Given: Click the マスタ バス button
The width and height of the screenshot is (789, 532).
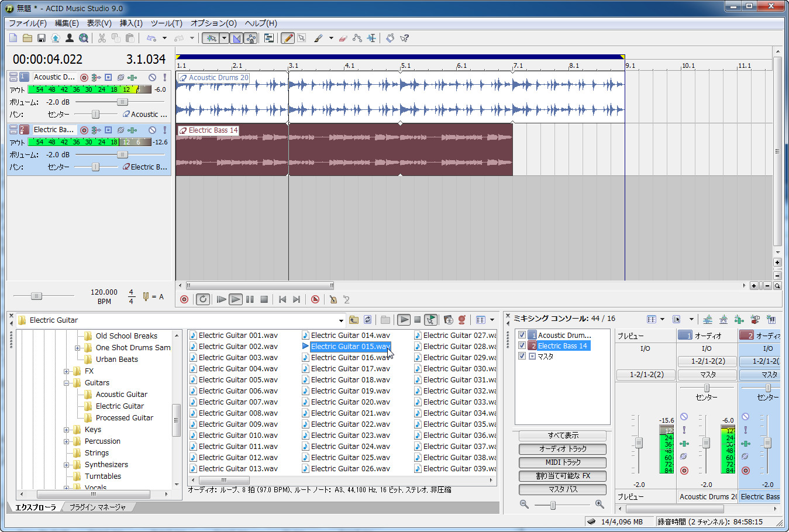Looking at the screenshot, I should (563, 489).
